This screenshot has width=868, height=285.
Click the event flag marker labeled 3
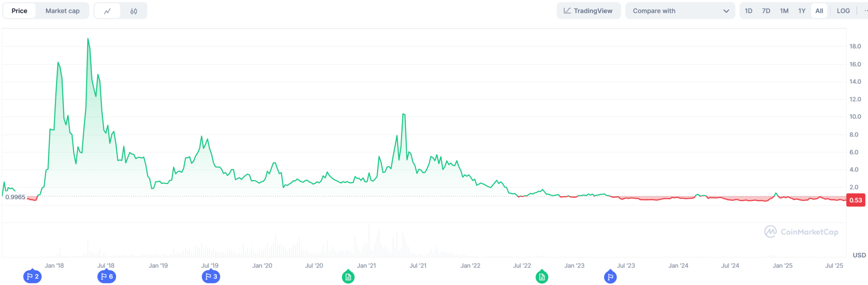(x=211, y=277)
